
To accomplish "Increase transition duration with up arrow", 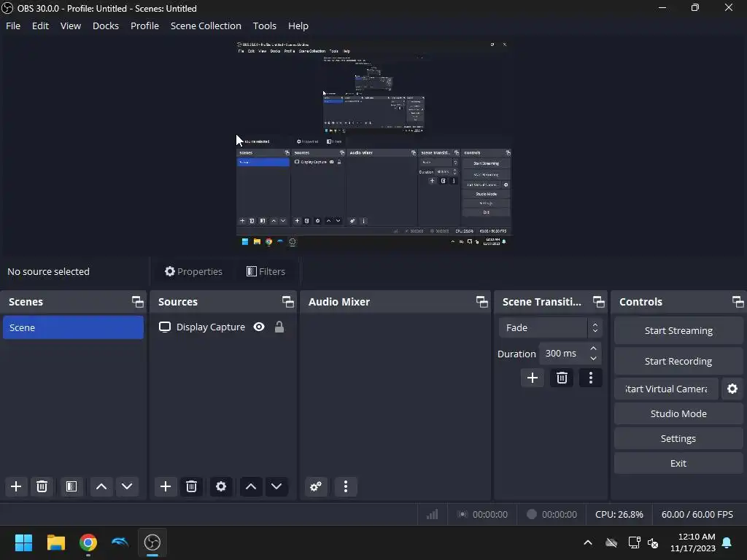I will 594,349.
